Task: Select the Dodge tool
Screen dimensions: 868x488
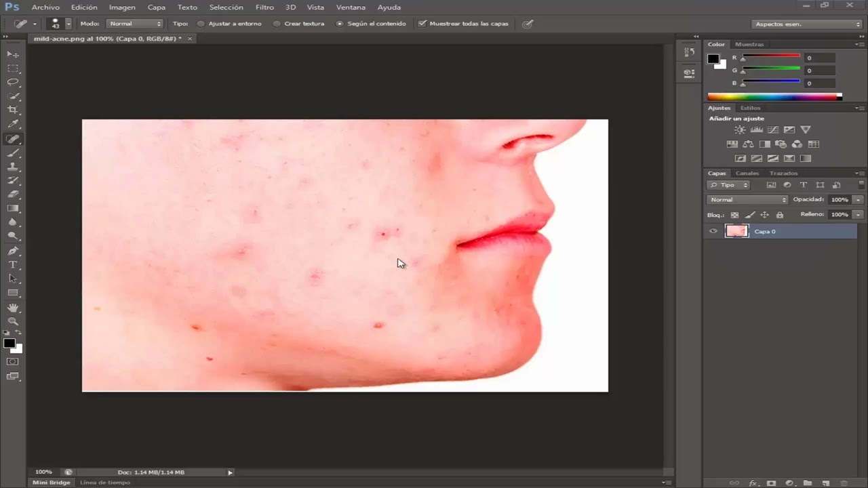Action: tap(13, 237)
